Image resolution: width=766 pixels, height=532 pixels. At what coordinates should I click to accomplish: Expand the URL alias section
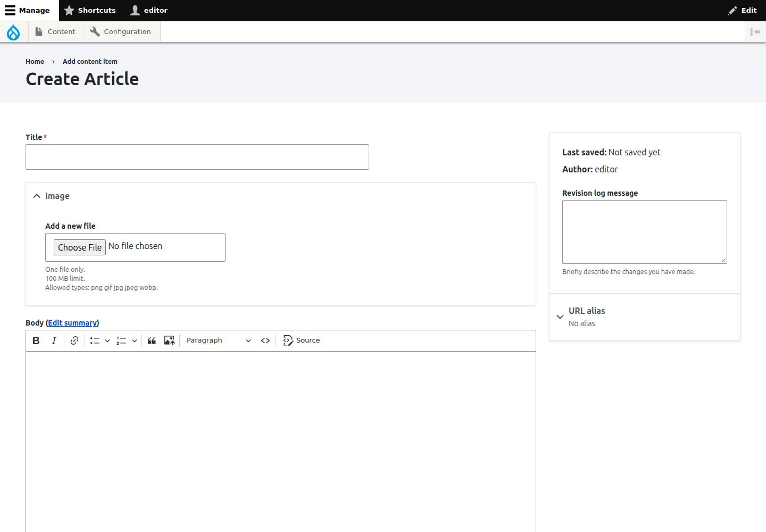(x=645, y=317)
